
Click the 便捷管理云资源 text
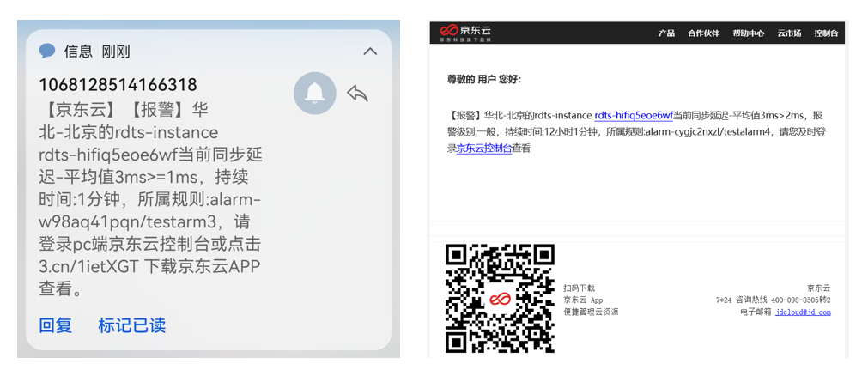[591, 312]
